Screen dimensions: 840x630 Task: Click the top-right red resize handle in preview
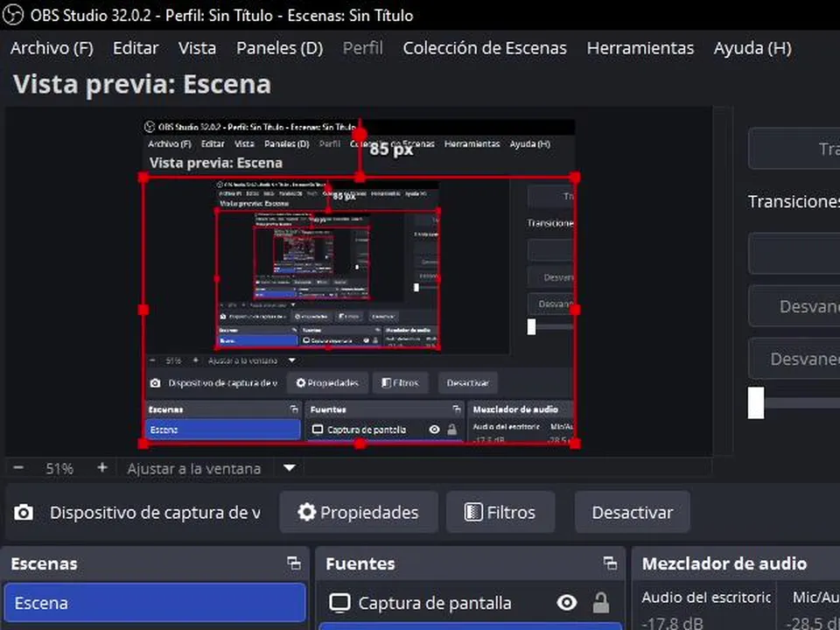(575, 178)
